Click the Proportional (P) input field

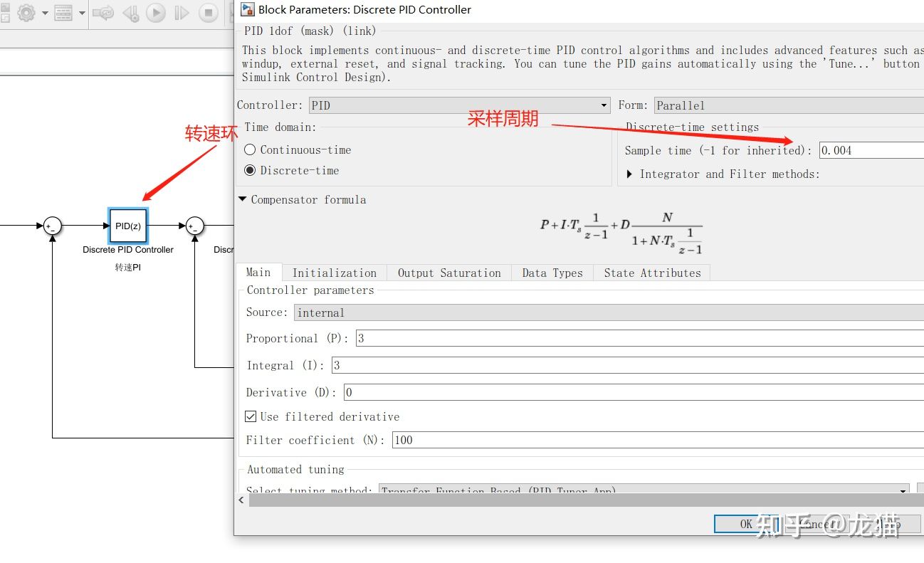[x=640, y=339]
